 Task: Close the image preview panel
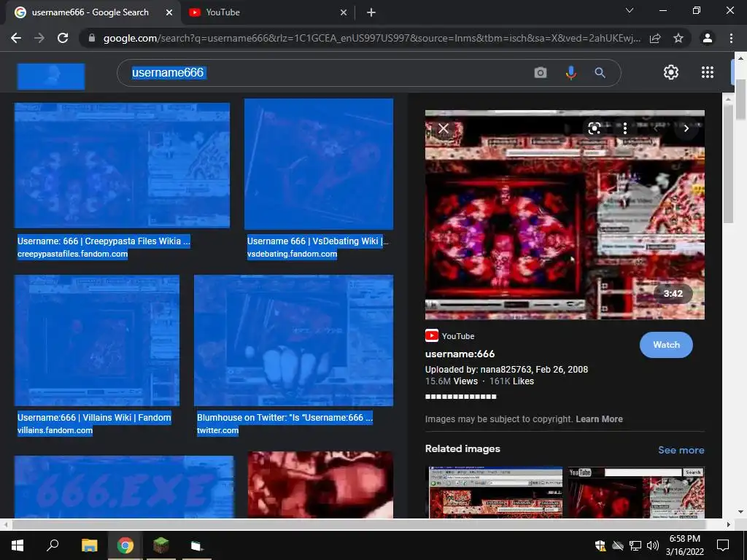click(444, 128)
